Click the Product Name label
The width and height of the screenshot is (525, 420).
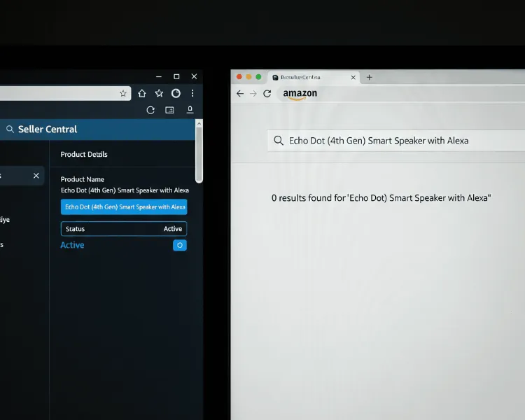coord(83,179)
